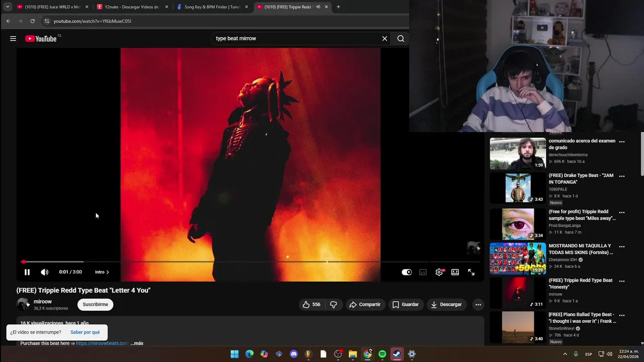This screenshot has height=362, width=644.
Task: Open the miroow channel name
Action: click(x=43, y=302)
